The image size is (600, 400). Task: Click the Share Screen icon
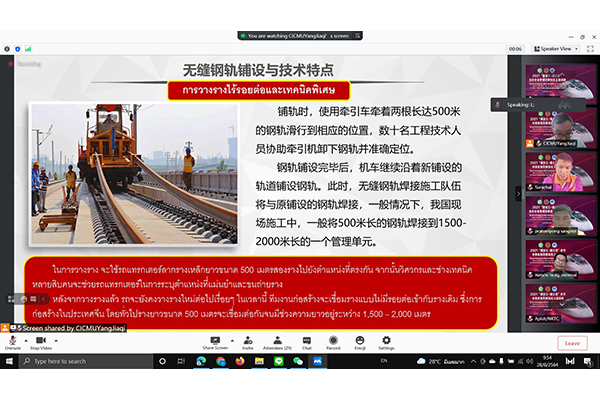click(x=215, y=341)
